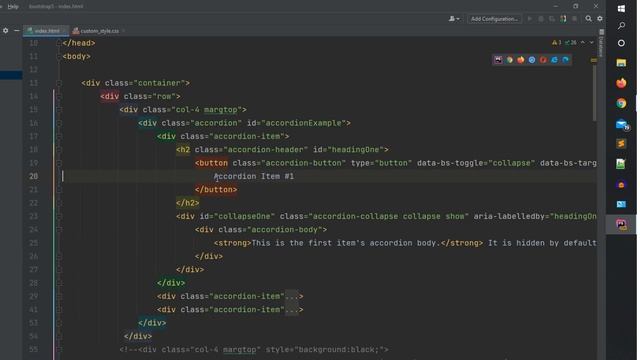Open Windows taskbar search
Image resolution: width=640 pixels, height=360 pixels.
click(x=621, y=26)
